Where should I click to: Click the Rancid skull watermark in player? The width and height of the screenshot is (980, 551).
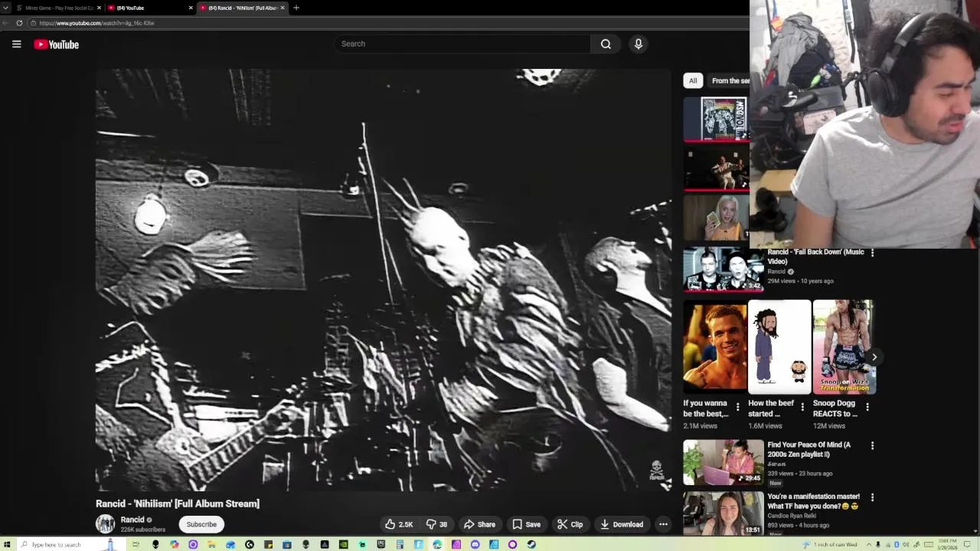point(656,470)
